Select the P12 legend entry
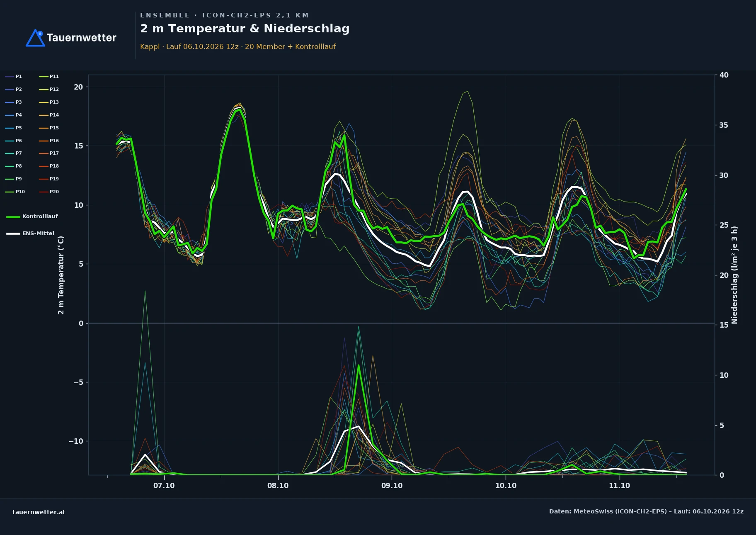Screen dimensions: 756x535 (x=49, y=89)
